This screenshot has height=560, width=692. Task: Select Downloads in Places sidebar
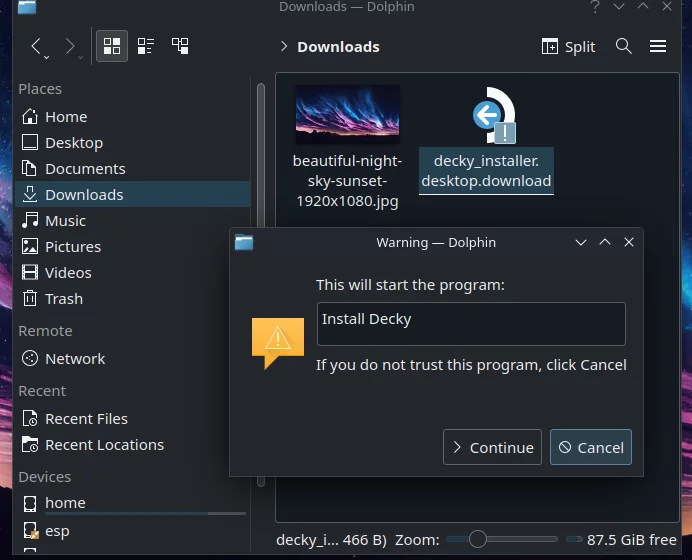tap(132, 195)
